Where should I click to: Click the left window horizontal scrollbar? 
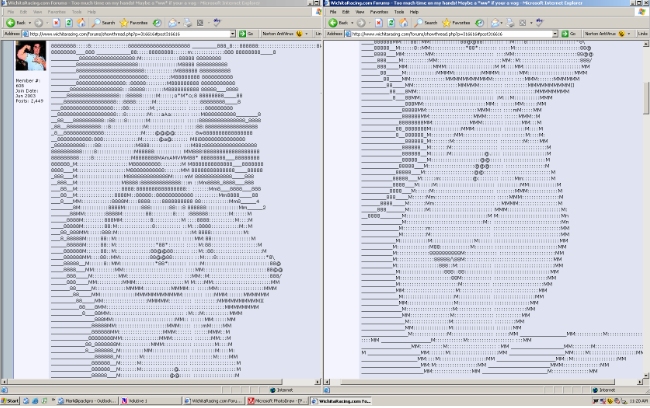coord(161,381)
